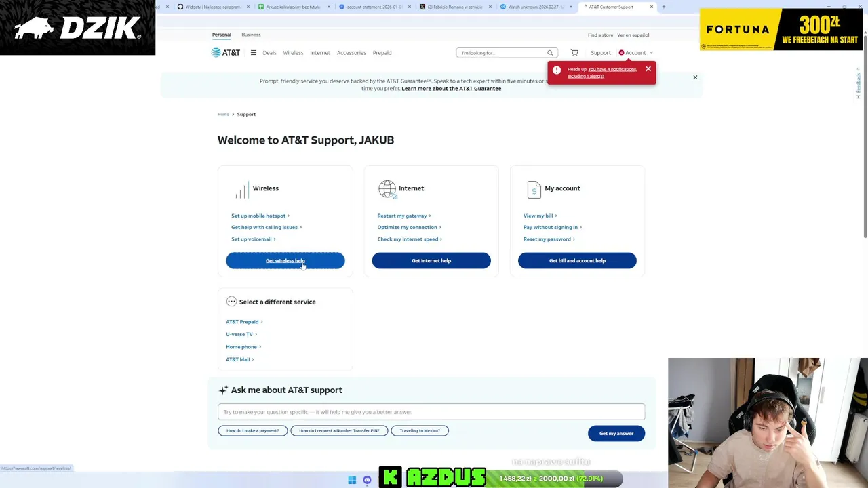This screenshot has height=488, width=868.
Task: Open a new browser tab
Action: (663, 7)
